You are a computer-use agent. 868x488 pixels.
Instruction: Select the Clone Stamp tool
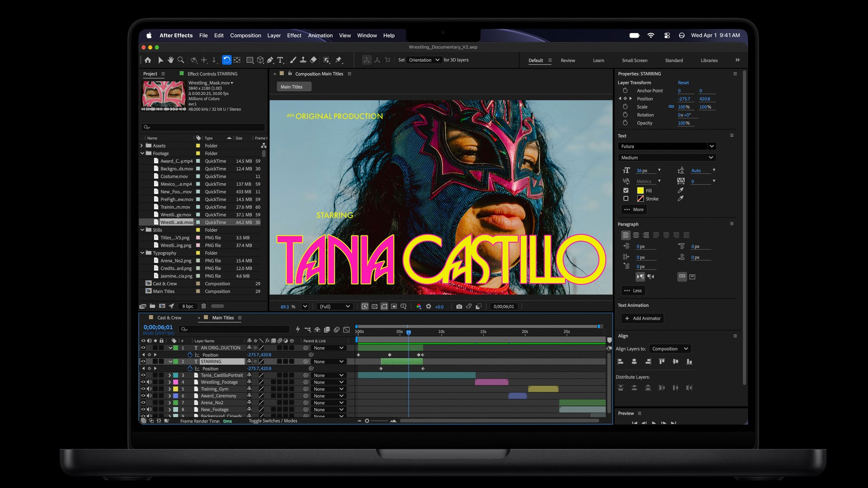pos(303,60)
